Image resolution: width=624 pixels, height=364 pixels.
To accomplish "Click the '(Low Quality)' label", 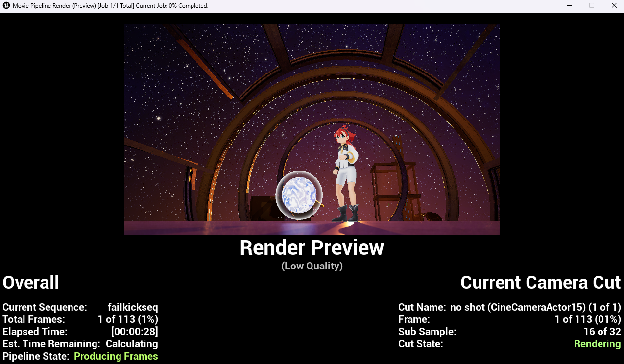I will point(312,266).
